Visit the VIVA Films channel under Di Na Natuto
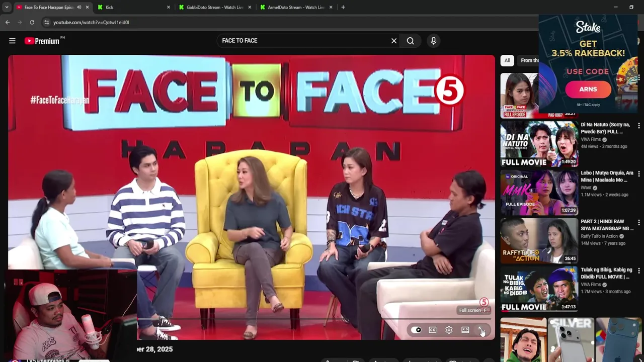 (x=591, y=139)
